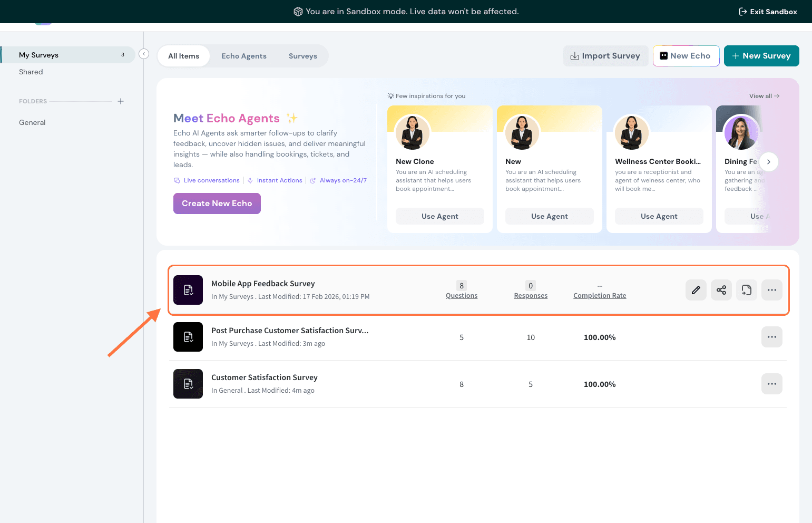Open more options for Post Purchase Customer Satisfaction Survey
The height and width of the screenshot is (523, 812).
click(771, 337)
